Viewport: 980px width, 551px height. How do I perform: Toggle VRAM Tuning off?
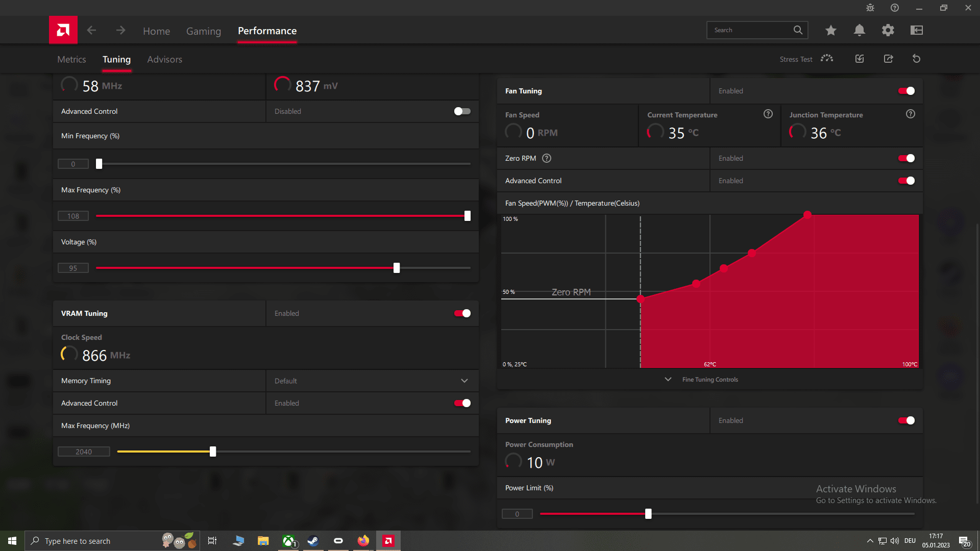tap(462, 313)
